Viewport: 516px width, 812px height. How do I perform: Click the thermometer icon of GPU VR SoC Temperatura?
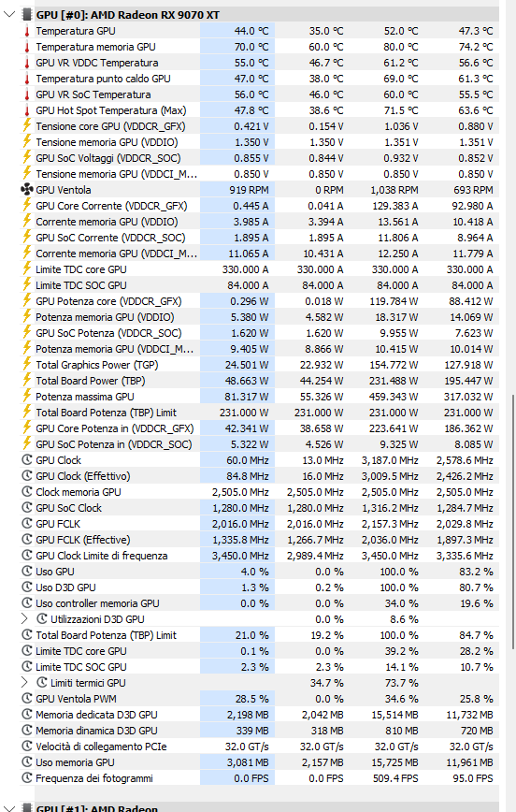(x=27, y=94)
